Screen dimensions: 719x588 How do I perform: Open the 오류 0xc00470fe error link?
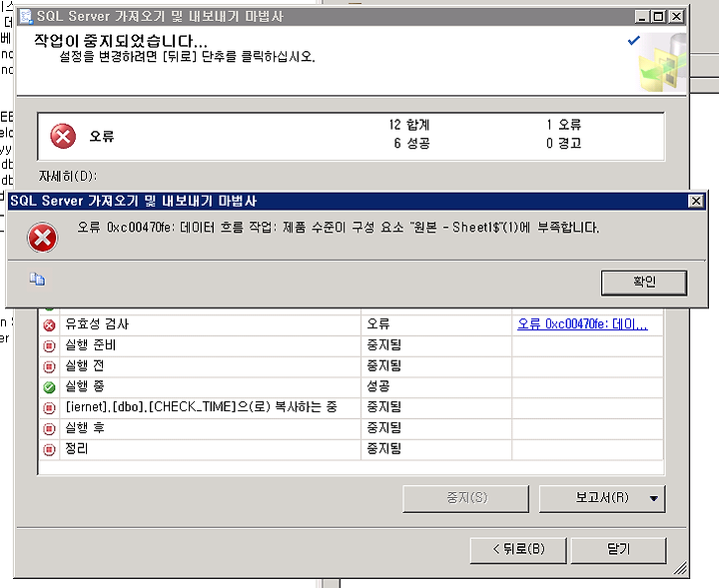point(582,324)
